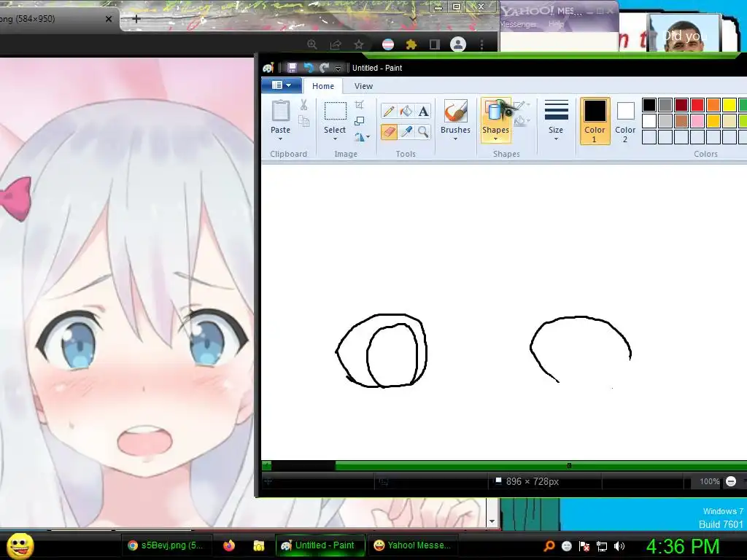Bookmark the page with Chrome star icon

tap(359, 44)
